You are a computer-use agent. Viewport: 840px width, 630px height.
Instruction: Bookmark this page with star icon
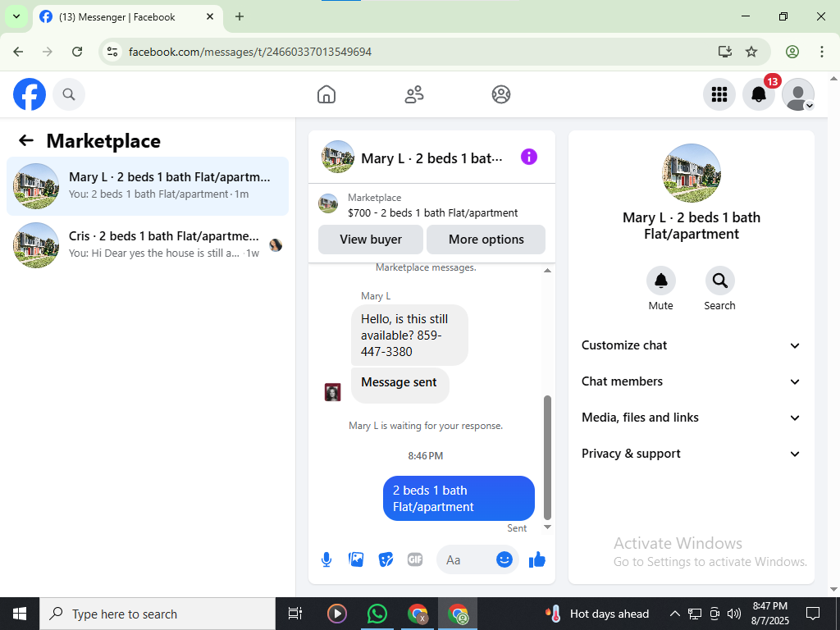click(x=751, y=52)
